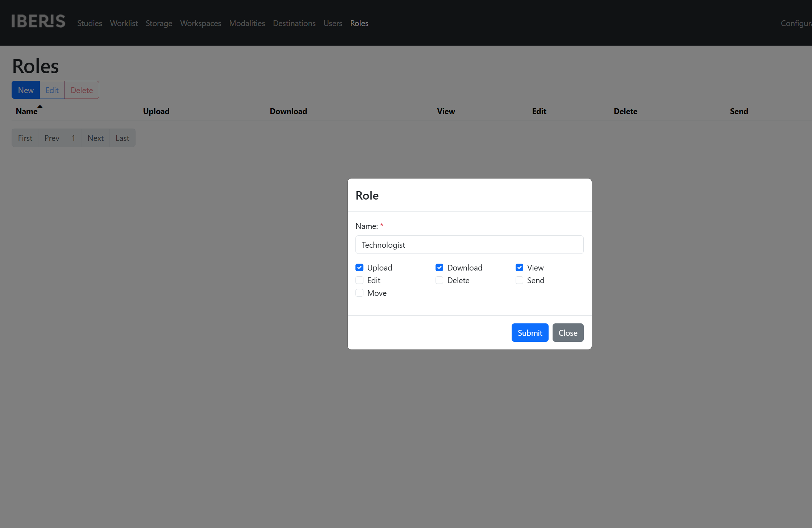Viewport: 812px width, 528px height.
Task: Select the Roles nav item
Action: [x=359, y=23]
